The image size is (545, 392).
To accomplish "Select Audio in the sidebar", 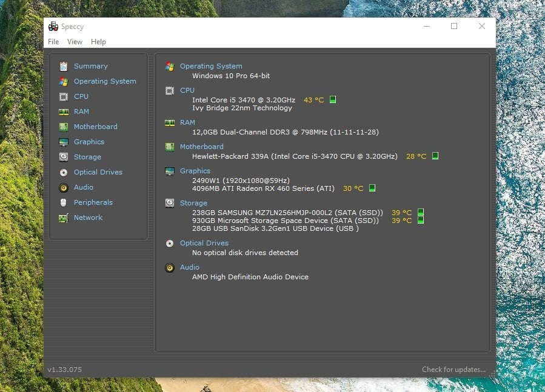I will pyautogui.click(x=84, y=187).
